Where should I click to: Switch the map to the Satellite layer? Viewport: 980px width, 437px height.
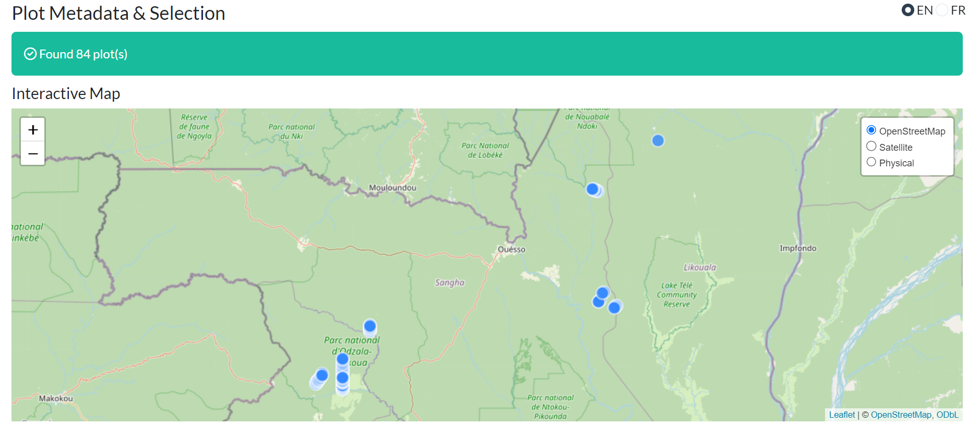[x=871, y=147]
